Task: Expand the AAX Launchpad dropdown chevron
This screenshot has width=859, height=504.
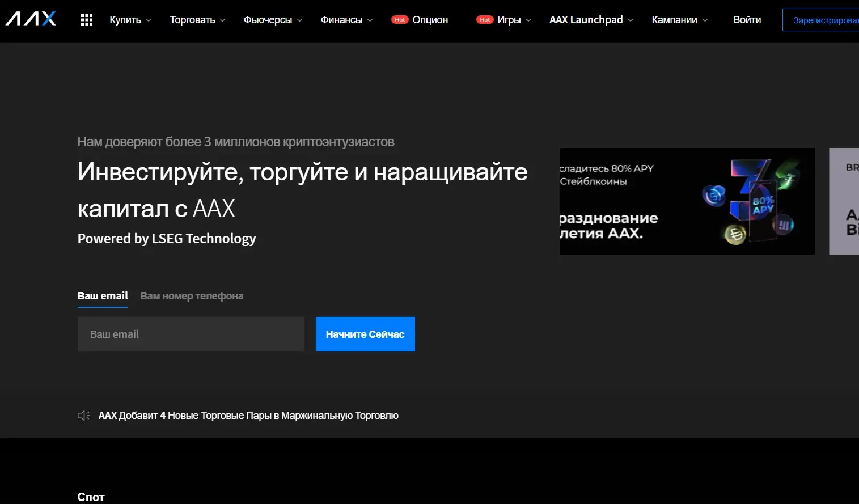Action: point(631,20)
